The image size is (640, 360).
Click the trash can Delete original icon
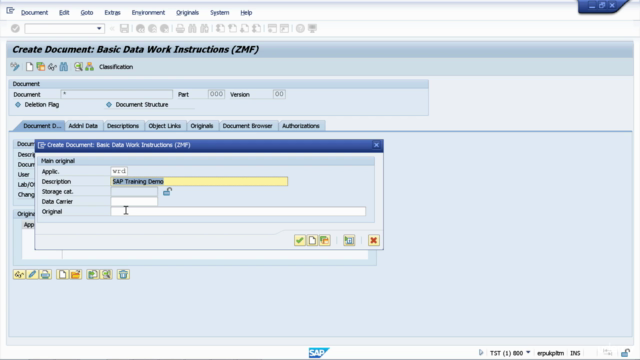[123, 274]
